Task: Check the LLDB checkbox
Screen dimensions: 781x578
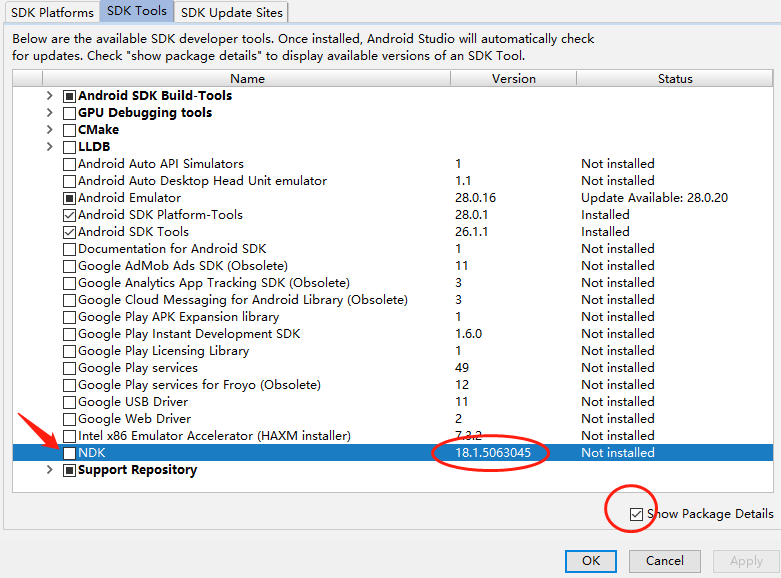Action: pyautogui.click(x=70, y=147)
